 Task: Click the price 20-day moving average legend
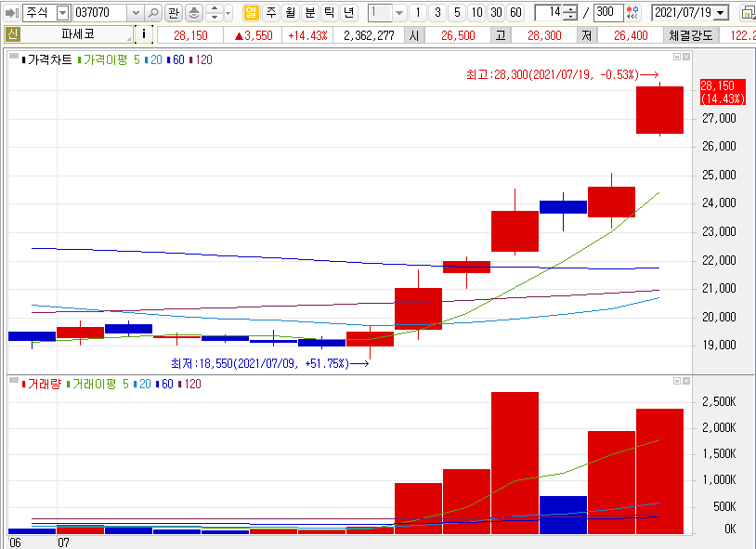click(154, 59)
